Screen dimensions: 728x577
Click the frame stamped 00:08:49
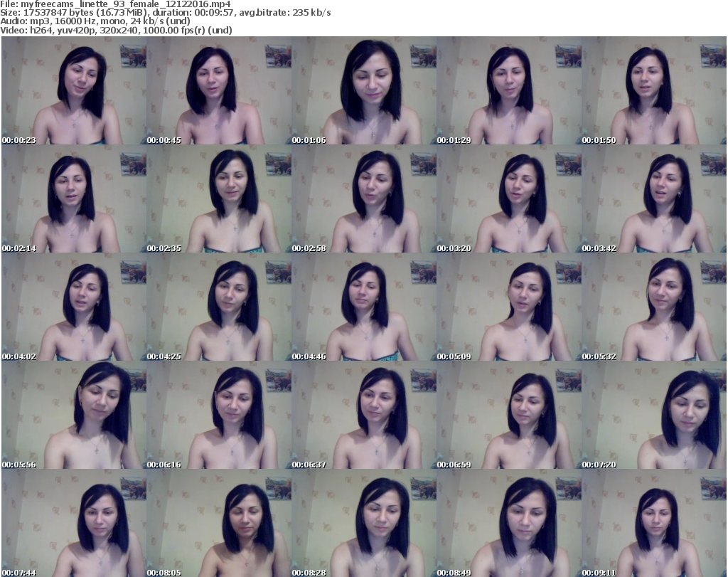509,523
